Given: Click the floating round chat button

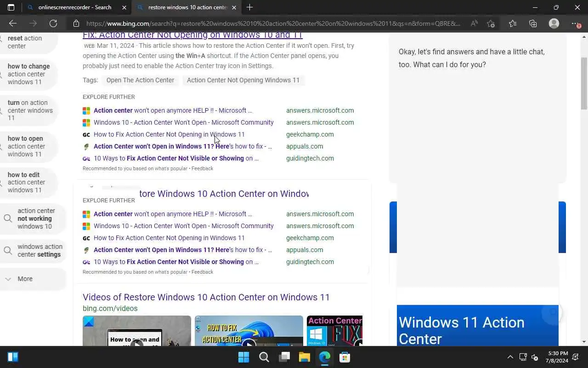Looking at the screenshot, I should (x=552, y=312).
